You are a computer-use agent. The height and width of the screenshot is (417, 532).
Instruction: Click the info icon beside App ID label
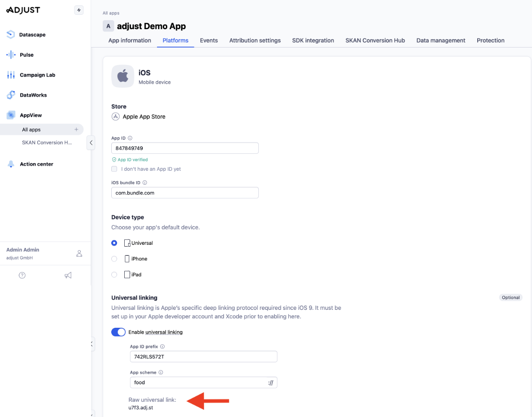click(130, 139)
